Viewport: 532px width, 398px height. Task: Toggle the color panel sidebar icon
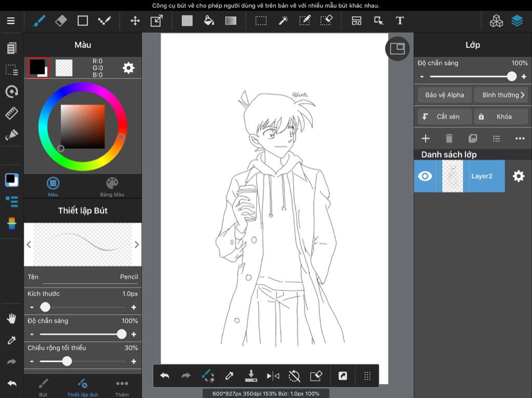point(11,180)
